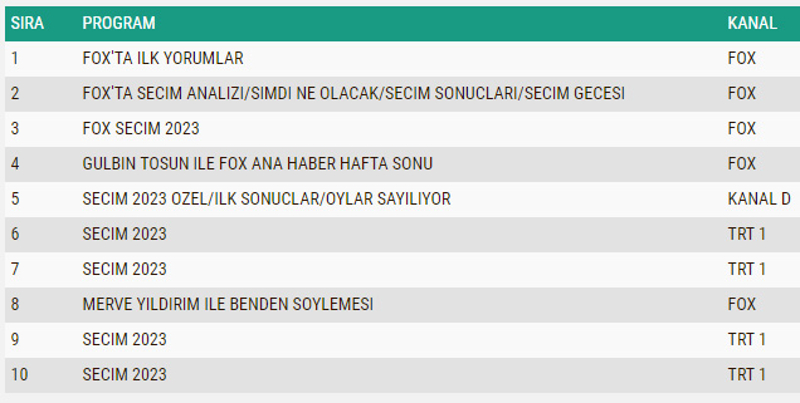800x403 pixels.
Task: Click TRT 1 channel in rank 6 row
Action: [x=746, y=234]
